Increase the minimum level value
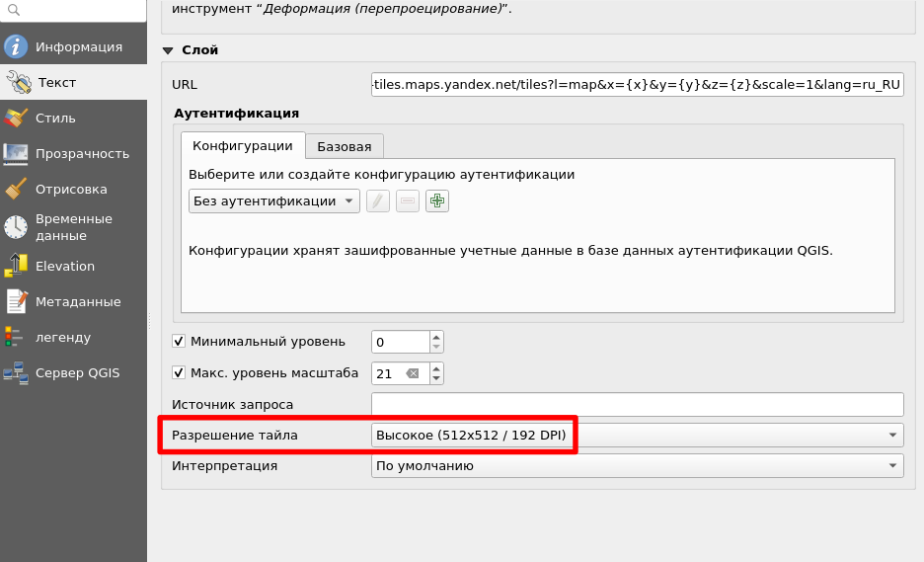The height and width of the screenshot is (562, 924). [436, 337]
